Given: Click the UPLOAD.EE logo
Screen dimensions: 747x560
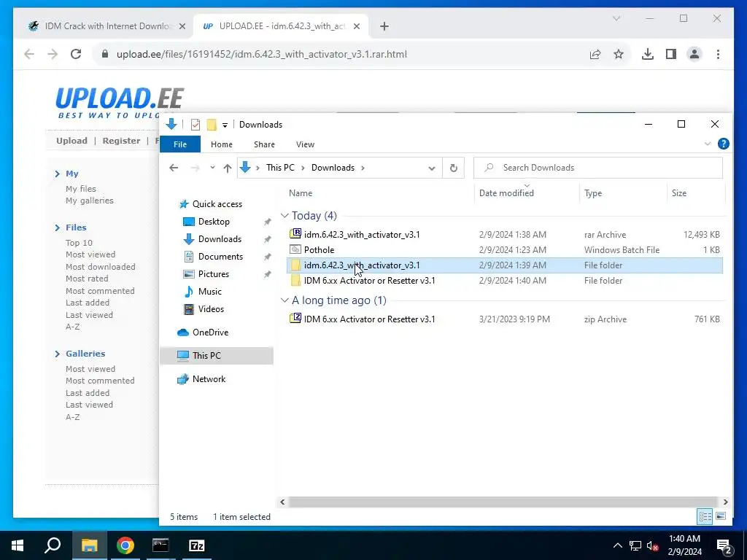Looking at the screenshot, I should pos(119,102).
